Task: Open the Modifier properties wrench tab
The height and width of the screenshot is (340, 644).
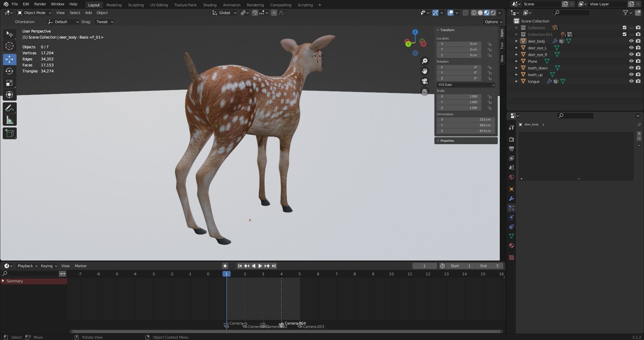Action: pos(512,199)
